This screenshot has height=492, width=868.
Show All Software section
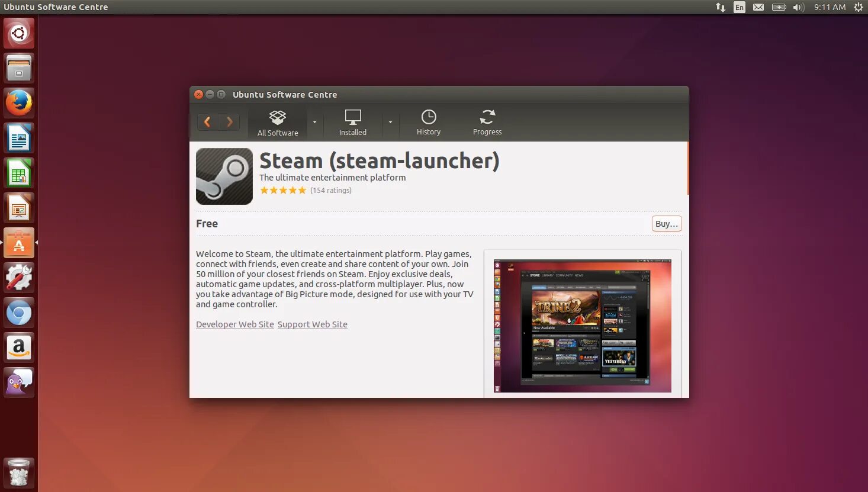[278, 123]
